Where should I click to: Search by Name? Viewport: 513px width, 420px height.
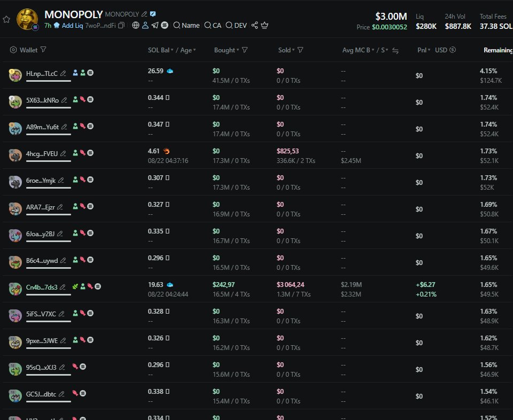[186, 25]
